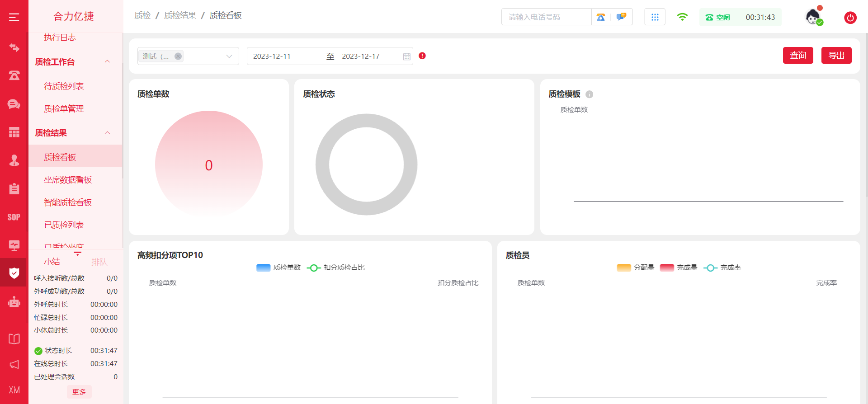The image size is (868, 404).
Task: Open 执行日志 menu item
Action: coord(60,38)
